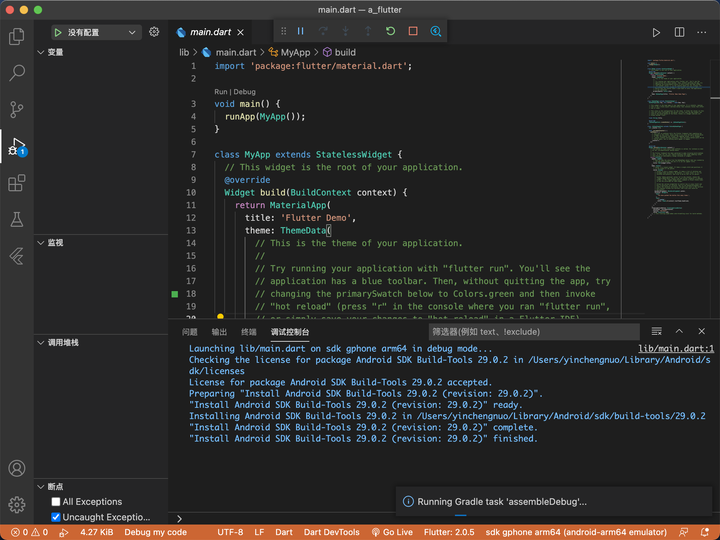
Task: Open editor More Actions menu
Action: click(x=702, y=32)
